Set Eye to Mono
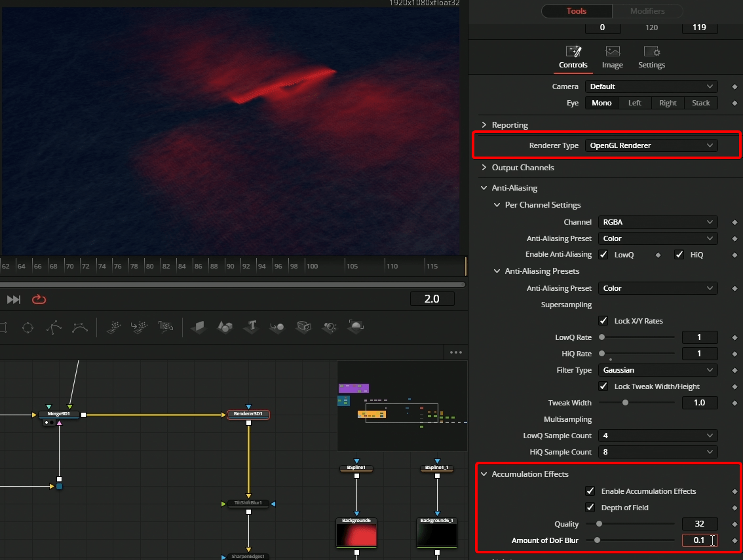This screenshot has width=743, height=560. [x=601, y=103]
